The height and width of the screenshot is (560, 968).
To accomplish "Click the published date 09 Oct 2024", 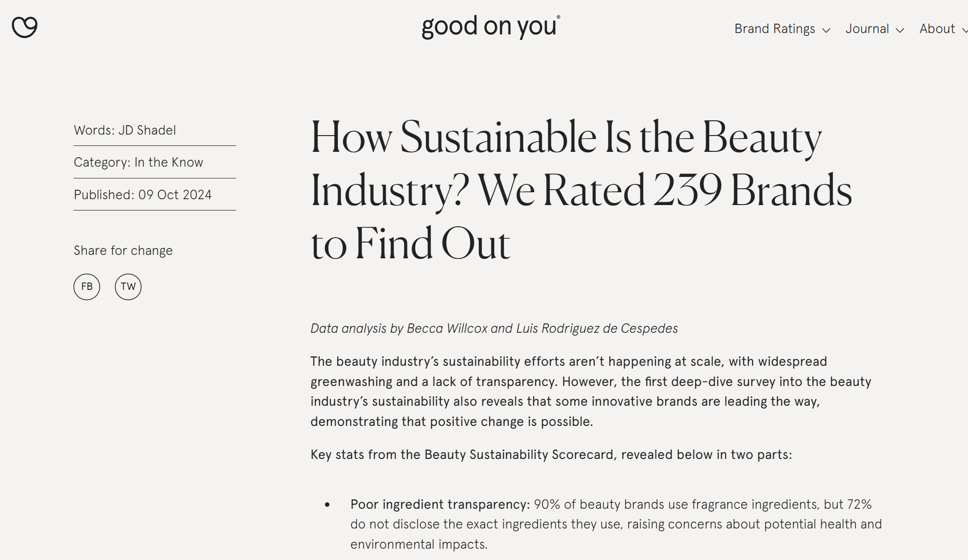I will [175, 195].
